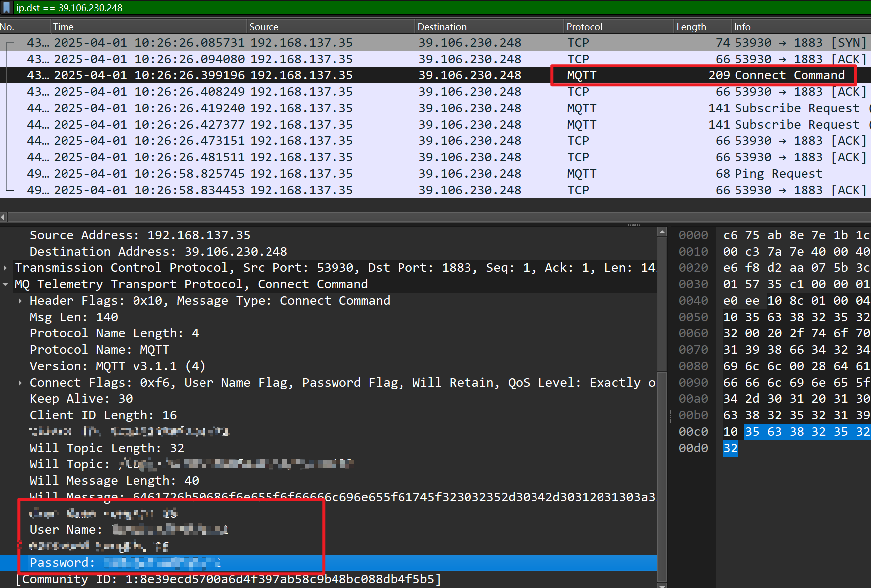Click byte c6 at hex offset 0000
Viewport: 871px width, 588px height.
(x=730, y=235)
